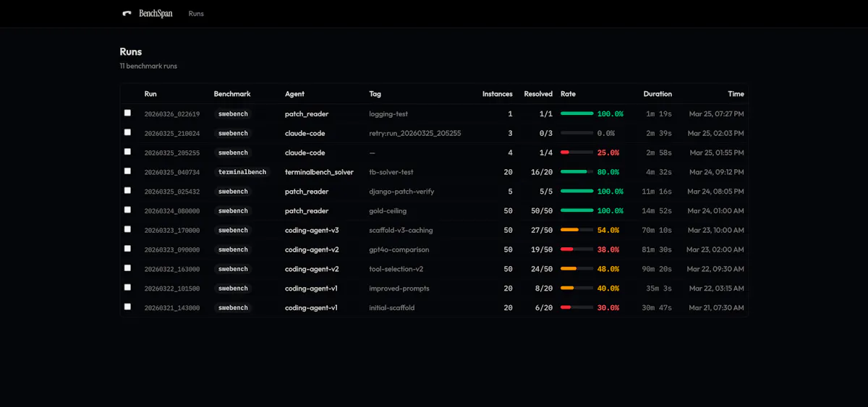Check the box for run 20260325_210024

127,132
